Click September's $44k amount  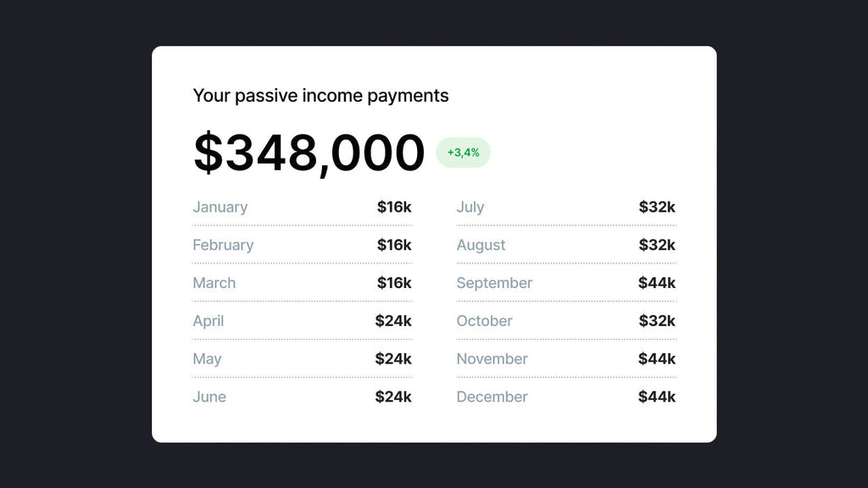pos(657,283)
